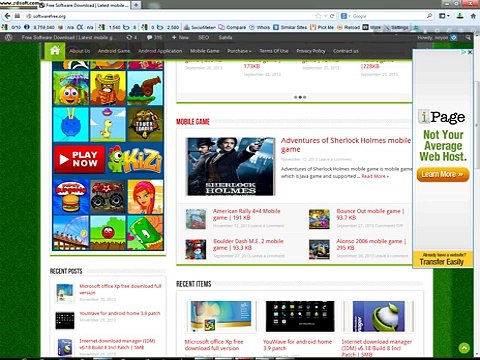Click admin bar search magnifier icon

[x=468, y=38]
